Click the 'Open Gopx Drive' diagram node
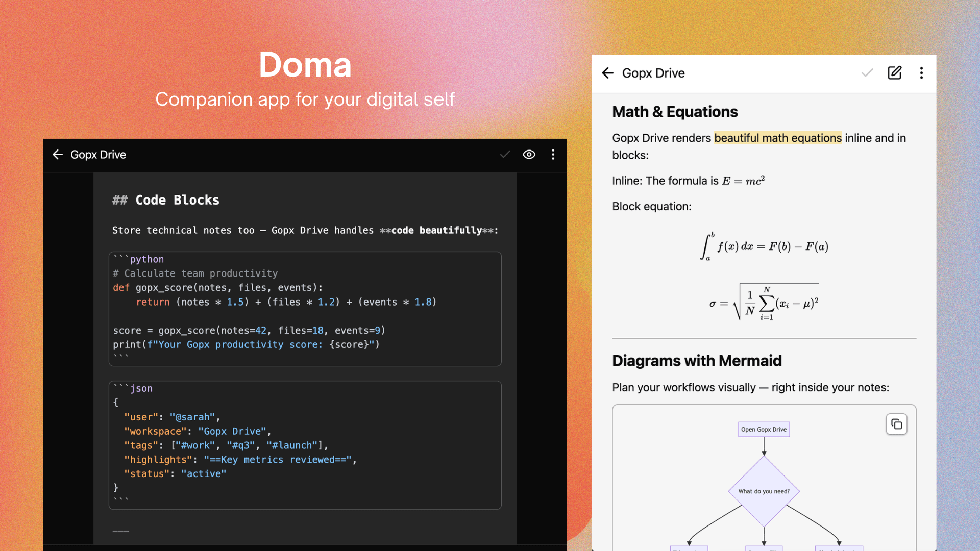The image size is (980, 551). point(764,430)
